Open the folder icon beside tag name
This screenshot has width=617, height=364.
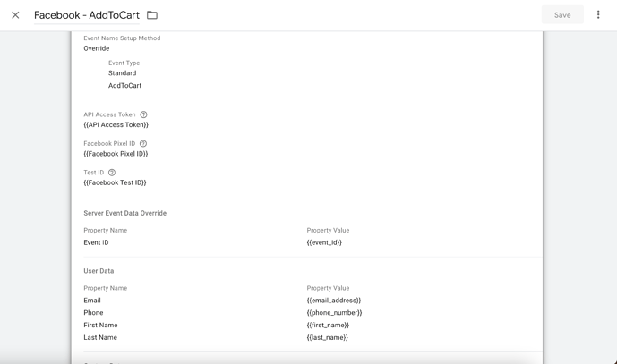click(x=152, y=15)
